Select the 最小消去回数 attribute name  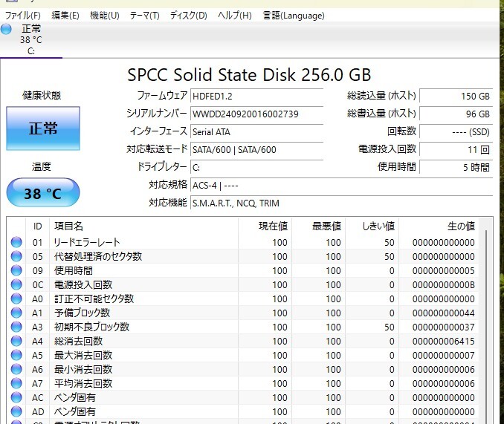click(83, 370)
